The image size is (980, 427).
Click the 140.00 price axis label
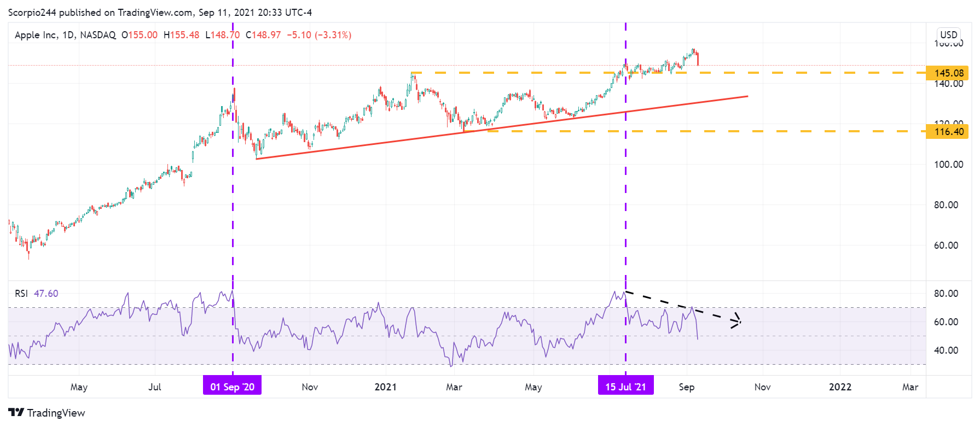point(949,84)
